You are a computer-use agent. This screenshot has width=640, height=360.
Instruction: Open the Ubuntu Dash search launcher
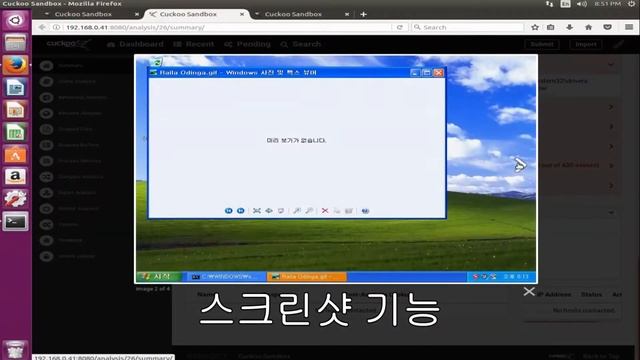[x=15, y=20]
